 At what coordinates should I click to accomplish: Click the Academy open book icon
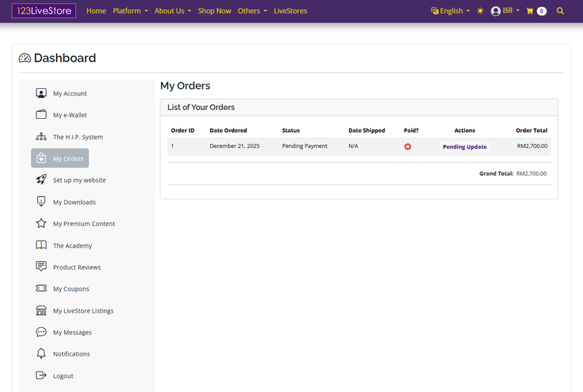[x=41, y=246]
